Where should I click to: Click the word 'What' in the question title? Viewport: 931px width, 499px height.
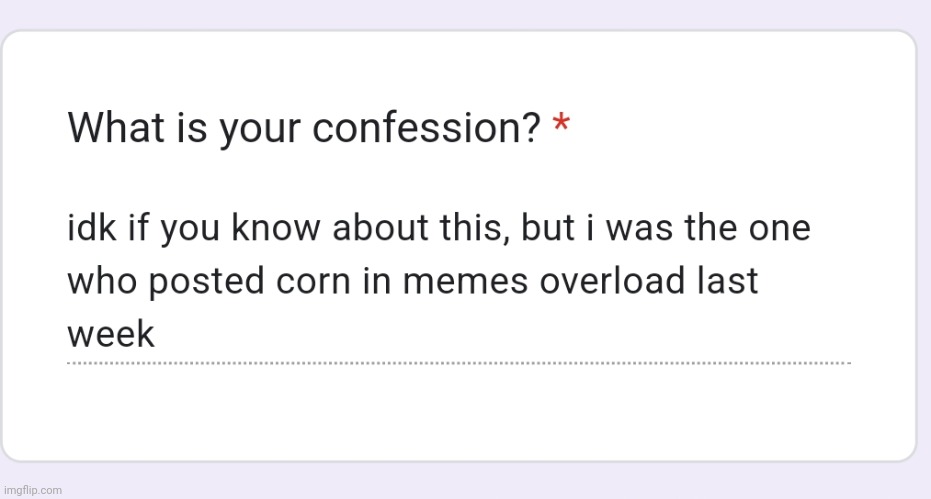coord(116,127)
